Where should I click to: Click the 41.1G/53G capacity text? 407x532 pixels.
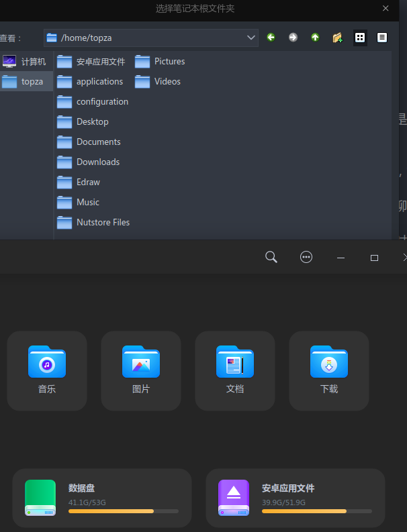pos(87,502)
